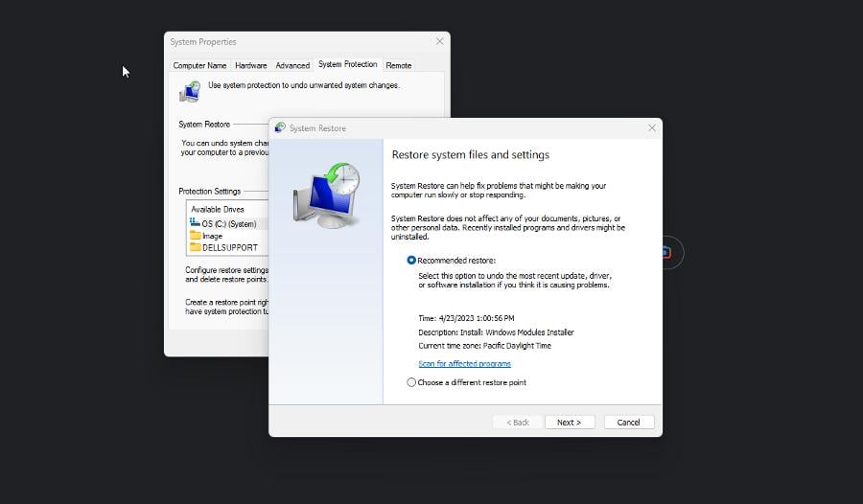Click the Restore system files and settings heading
863x504 pixels.
[x=471, y=154]
